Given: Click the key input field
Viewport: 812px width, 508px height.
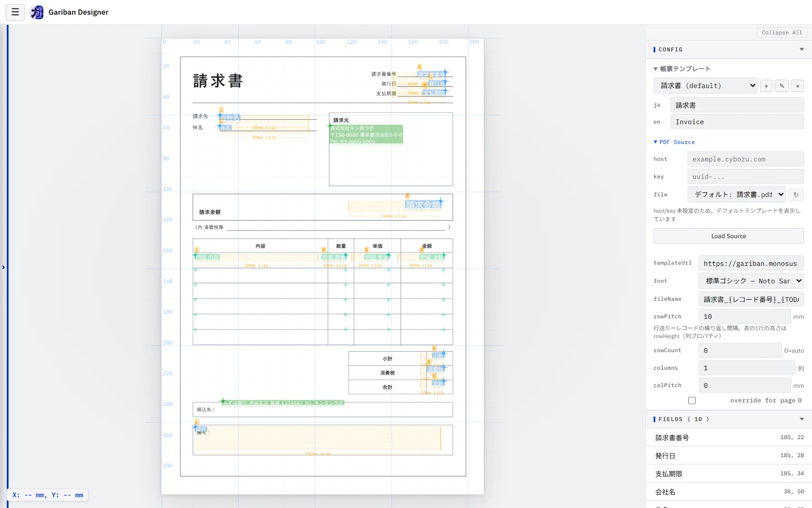Looking at the screenshot, I should pos(746,177).
